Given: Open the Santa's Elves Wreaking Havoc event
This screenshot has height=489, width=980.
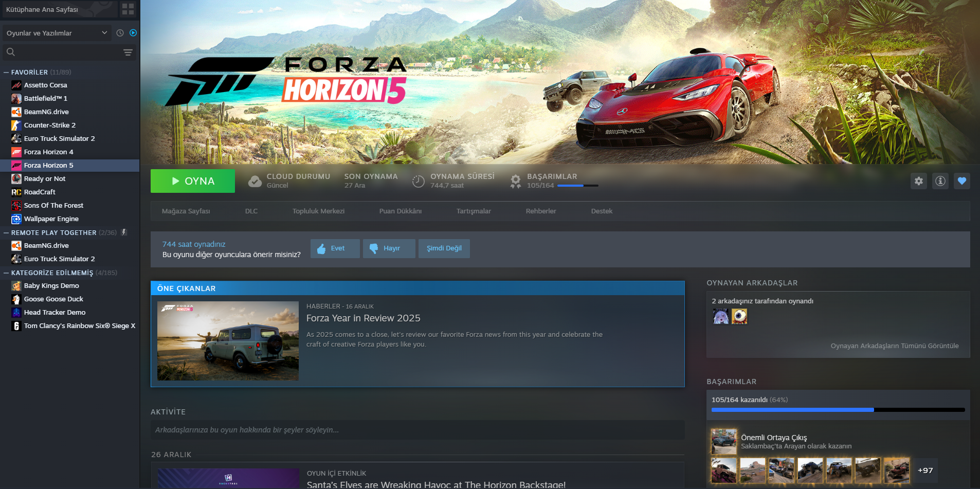Looking at the screenshot, I should click(436, 484).
